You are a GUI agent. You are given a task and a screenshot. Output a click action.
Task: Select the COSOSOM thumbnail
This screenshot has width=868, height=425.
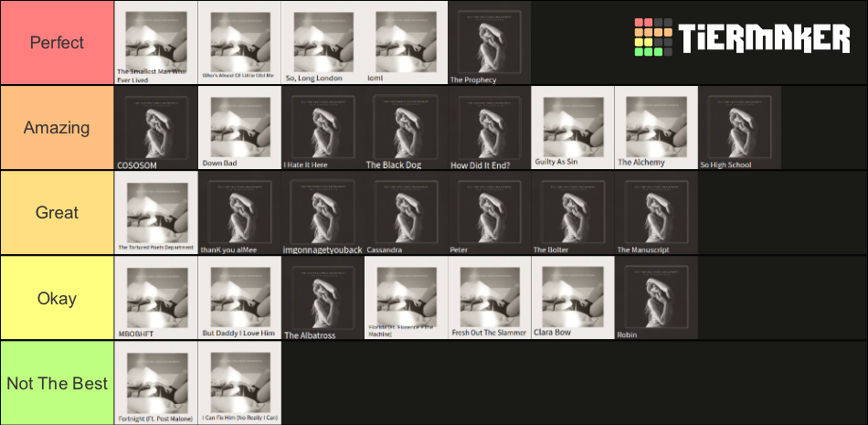click(x=155, y=128)
